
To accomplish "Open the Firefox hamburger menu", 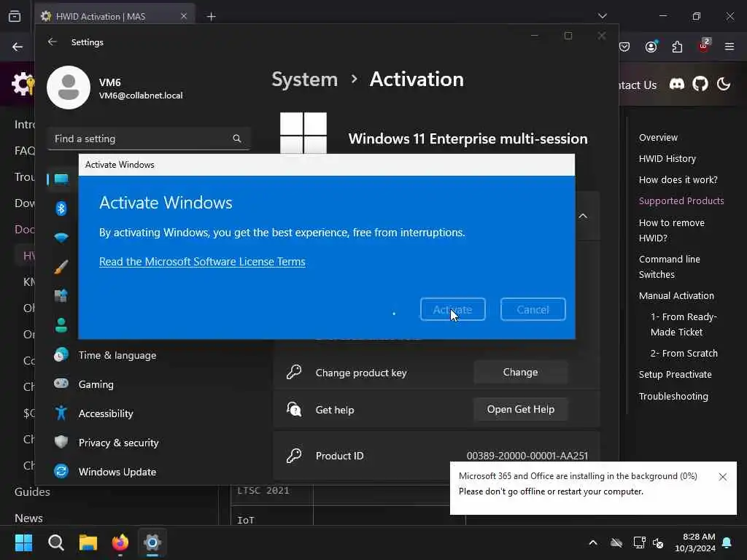I will 729,47.
